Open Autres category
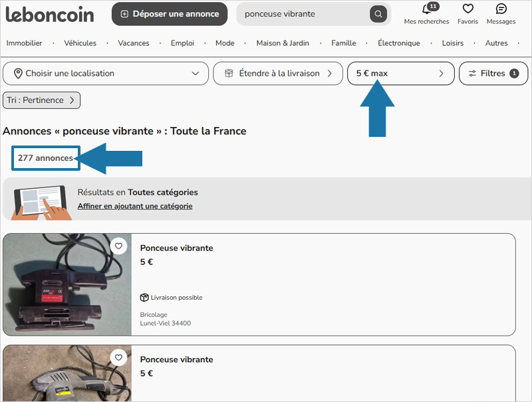Image resolution: width=532 pixels, height=402 pixels. 496,43
